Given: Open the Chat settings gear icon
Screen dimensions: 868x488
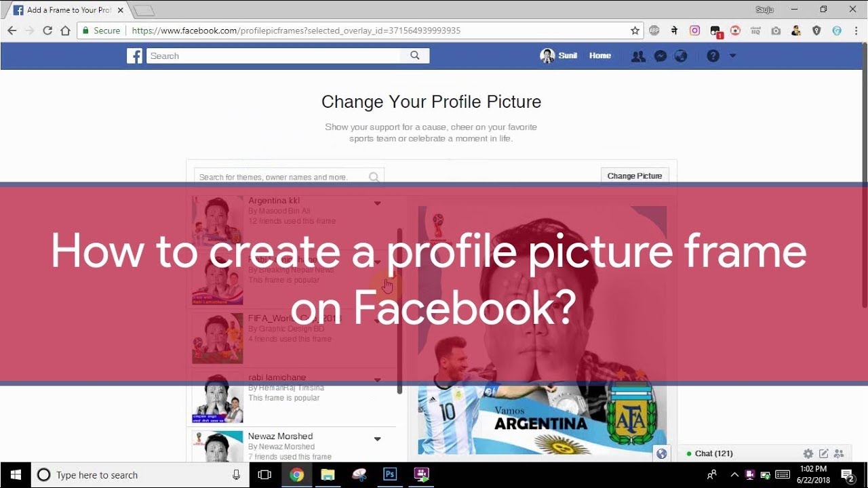Looking at the screenshot, I should point(808,453).
